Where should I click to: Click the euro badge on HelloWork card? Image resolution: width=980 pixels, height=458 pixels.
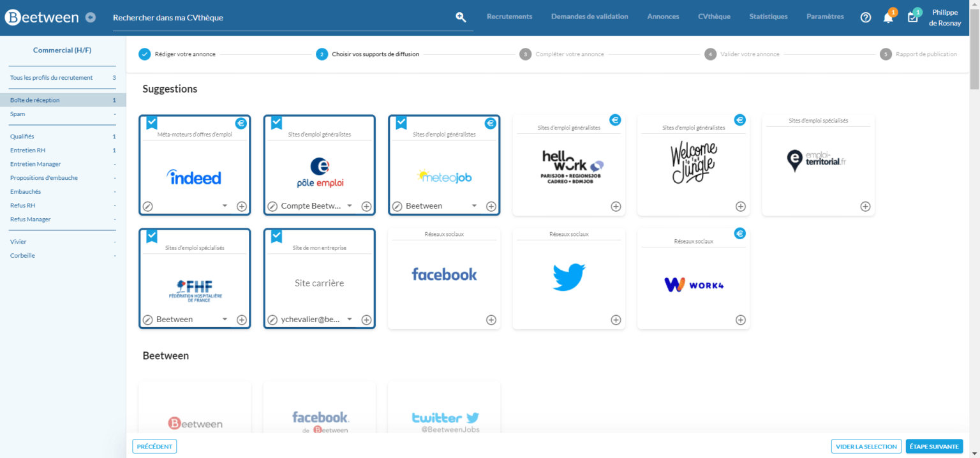click(x=615, y=119)
